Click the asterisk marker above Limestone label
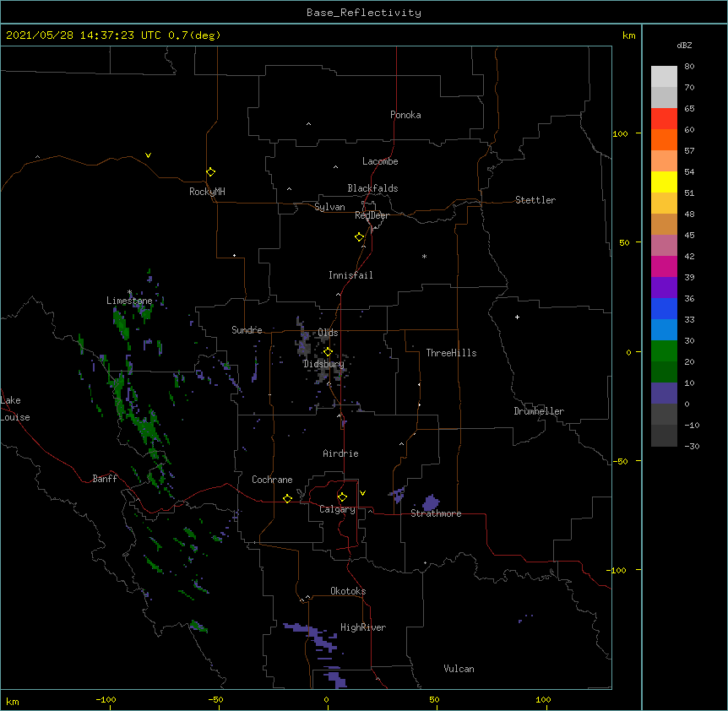This screenshot has height=711, width=728. click(x=129, y=292)
